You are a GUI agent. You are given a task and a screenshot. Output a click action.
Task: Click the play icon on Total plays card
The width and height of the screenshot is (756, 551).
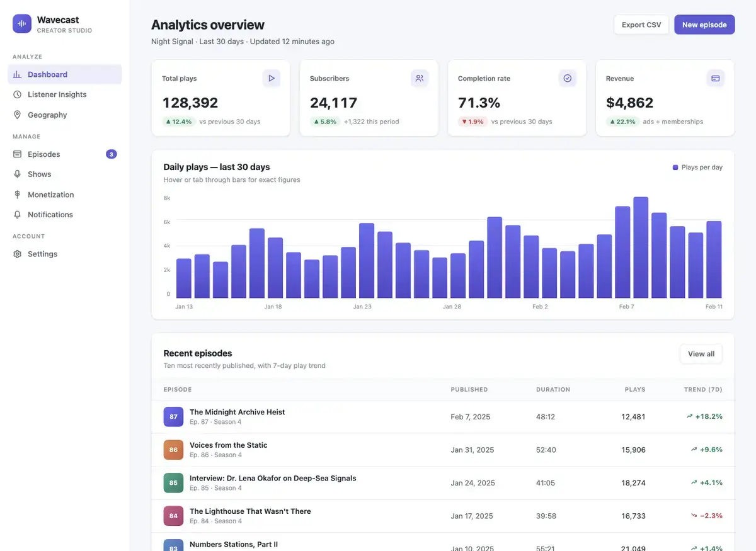click(x=272, y=78)
